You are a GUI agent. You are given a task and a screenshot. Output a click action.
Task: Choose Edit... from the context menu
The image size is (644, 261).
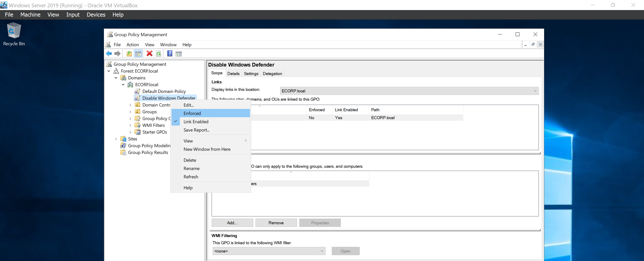tap(211, 105)
